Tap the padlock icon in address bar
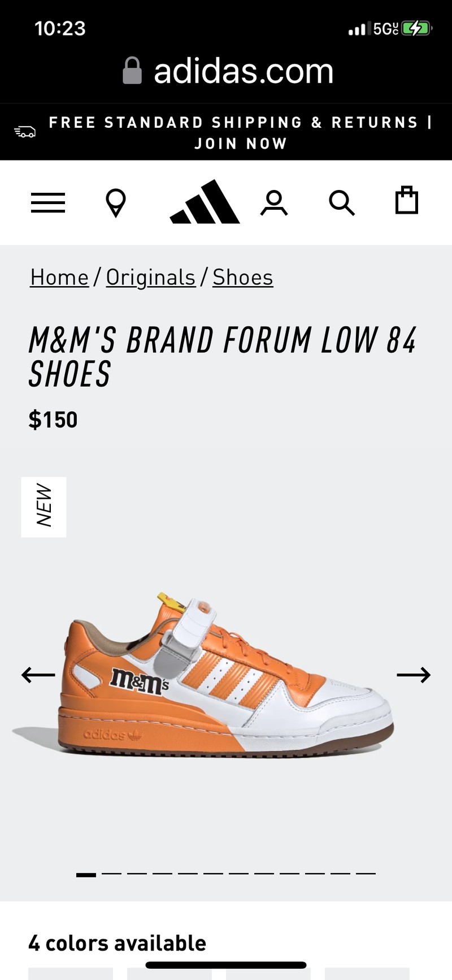The width and height of the screenshot is (452, 980). [x=132, y=71]
